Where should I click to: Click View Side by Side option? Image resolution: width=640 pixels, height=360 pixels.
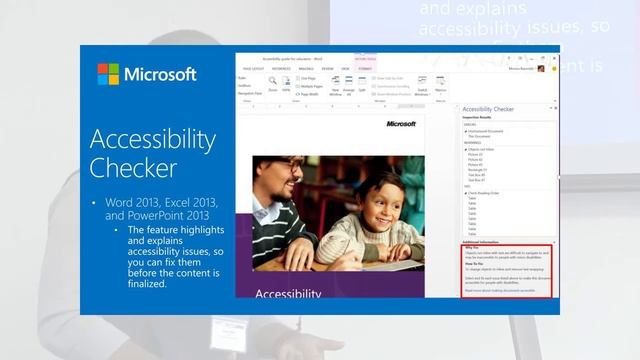(387, 78)
